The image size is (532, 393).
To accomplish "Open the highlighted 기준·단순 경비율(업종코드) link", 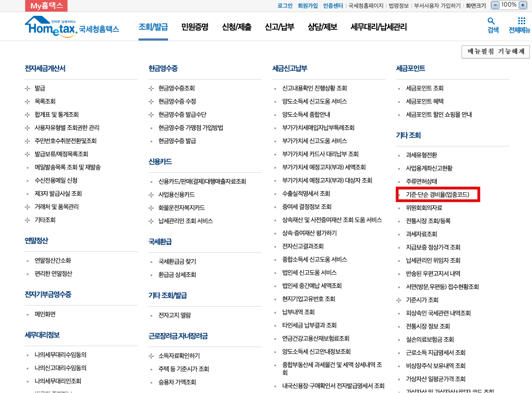I will [x=438, y=194].
